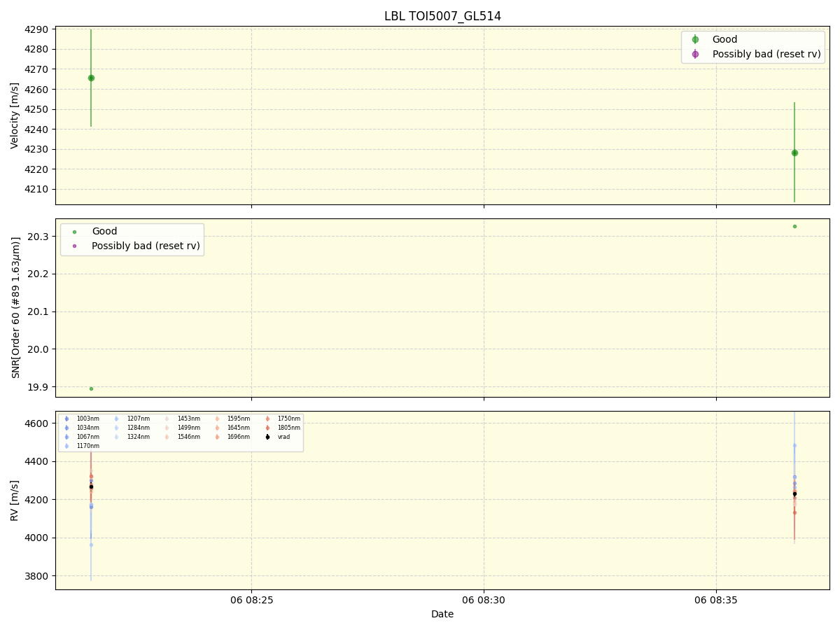
Task: Click the 1170nm legend entry
Action: click(x=81, y=446)
